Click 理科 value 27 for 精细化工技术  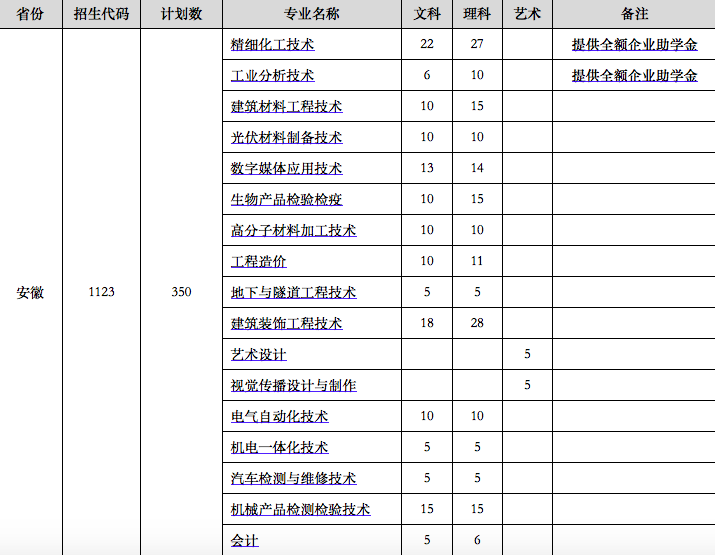click(x=477, y=44)
